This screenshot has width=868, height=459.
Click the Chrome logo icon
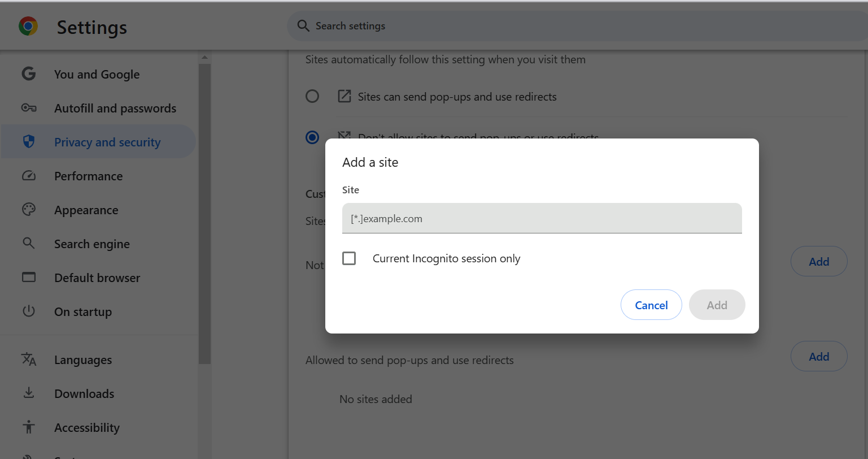click(x=27, y=26)
